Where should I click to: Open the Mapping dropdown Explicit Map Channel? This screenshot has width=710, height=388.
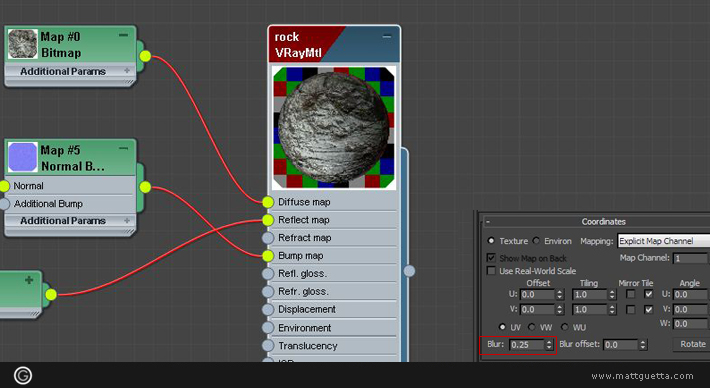[663, 241]
